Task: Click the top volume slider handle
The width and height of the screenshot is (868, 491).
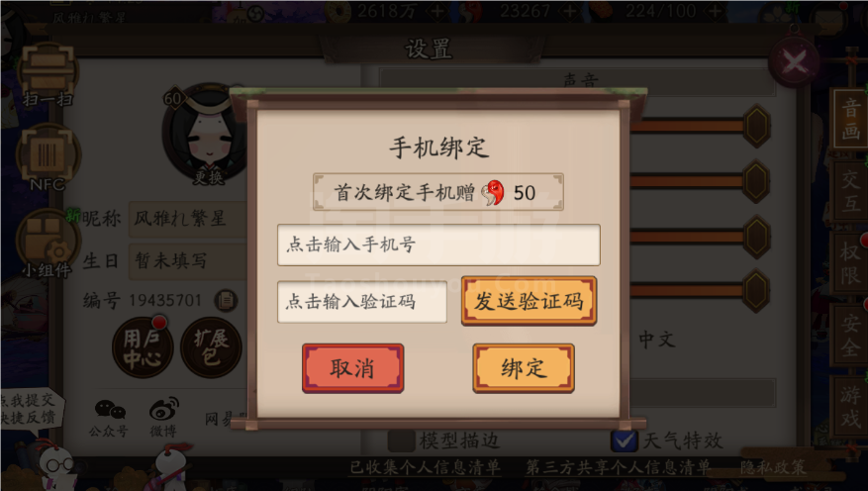Action: pyautogui.click(x=756, y=126)
